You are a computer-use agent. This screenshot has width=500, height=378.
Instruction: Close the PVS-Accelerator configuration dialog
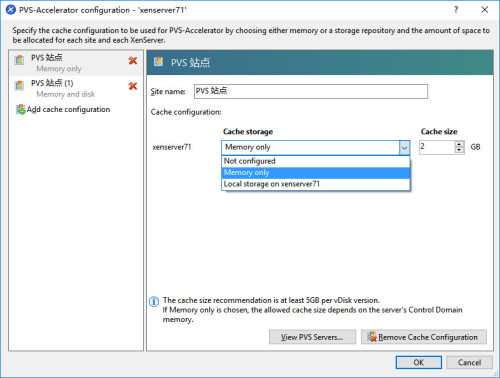[484, 10]
